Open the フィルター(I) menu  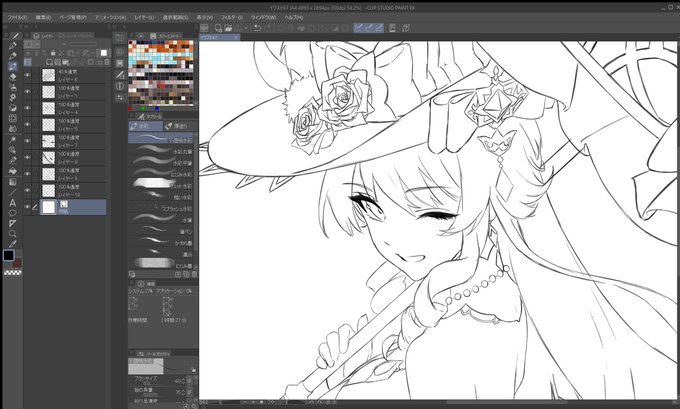(x=232, y=17)
